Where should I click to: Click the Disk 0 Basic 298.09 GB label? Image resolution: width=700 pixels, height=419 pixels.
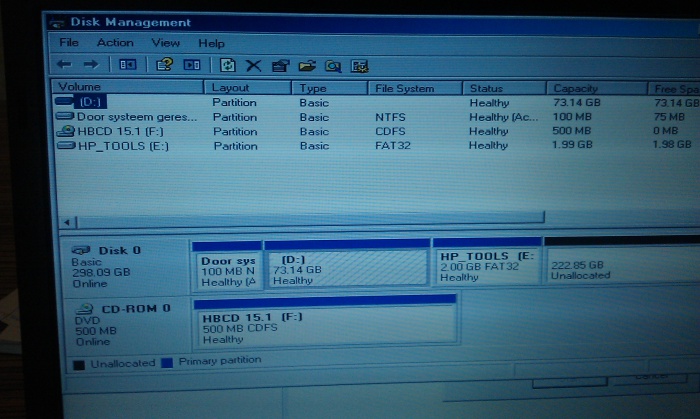(x=106, y=267)
